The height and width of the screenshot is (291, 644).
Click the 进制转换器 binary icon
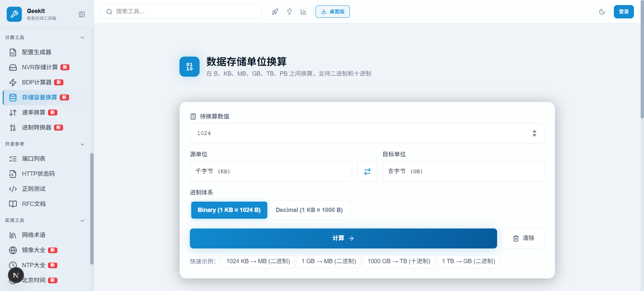pos(13,128)
